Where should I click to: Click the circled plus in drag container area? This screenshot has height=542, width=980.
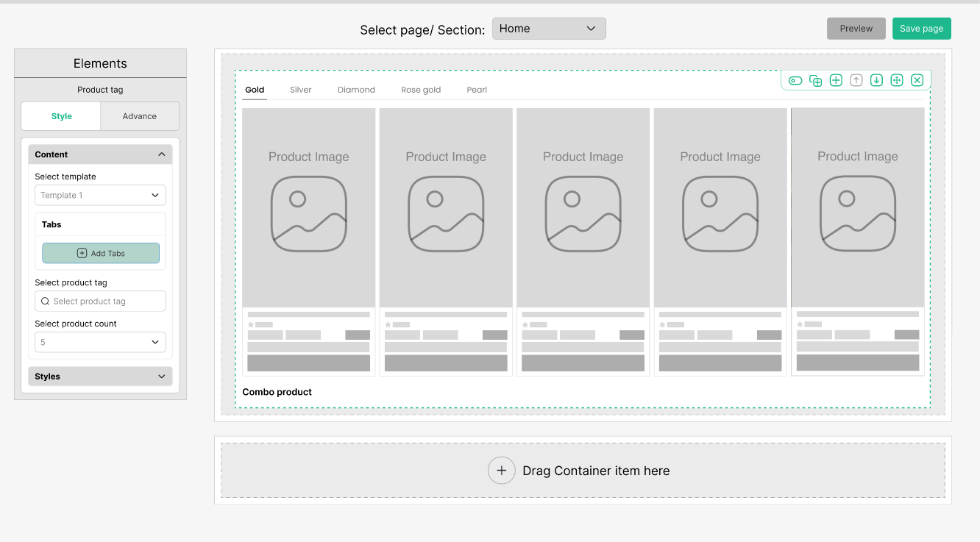(501, 471)
